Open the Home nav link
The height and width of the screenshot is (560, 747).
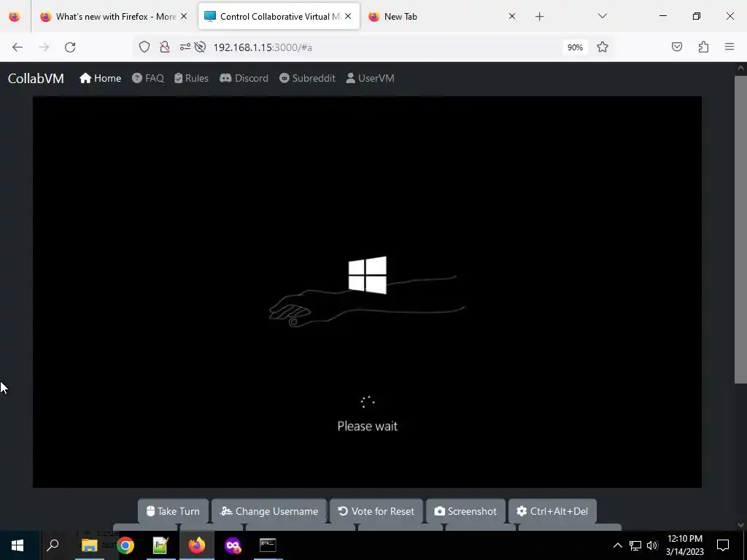coord(101,78)
